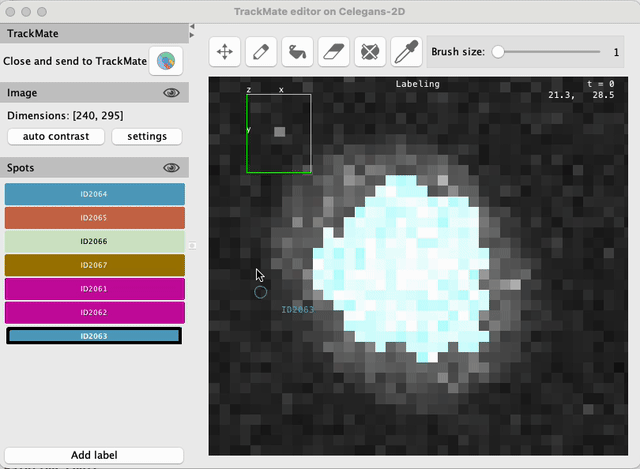
Task: Click the Image section header
Action: (94, 93)
